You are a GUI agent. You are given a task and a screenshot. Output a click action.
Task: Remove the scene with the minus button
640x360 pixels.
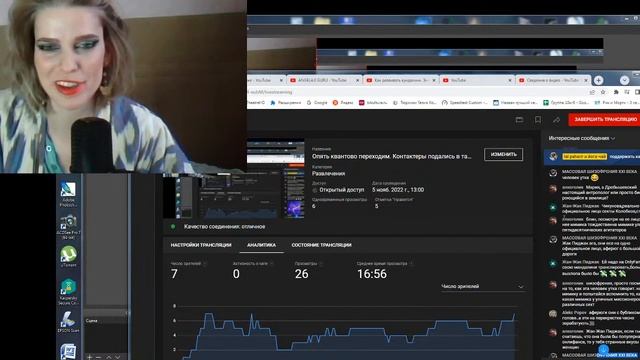click(98, 357)
